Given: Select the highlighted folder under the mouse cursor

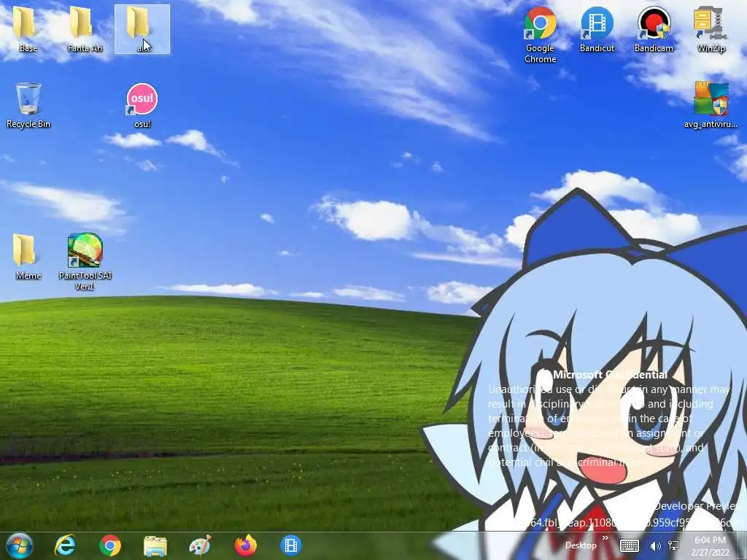Looking at the screenshot, I should point(142,29).
